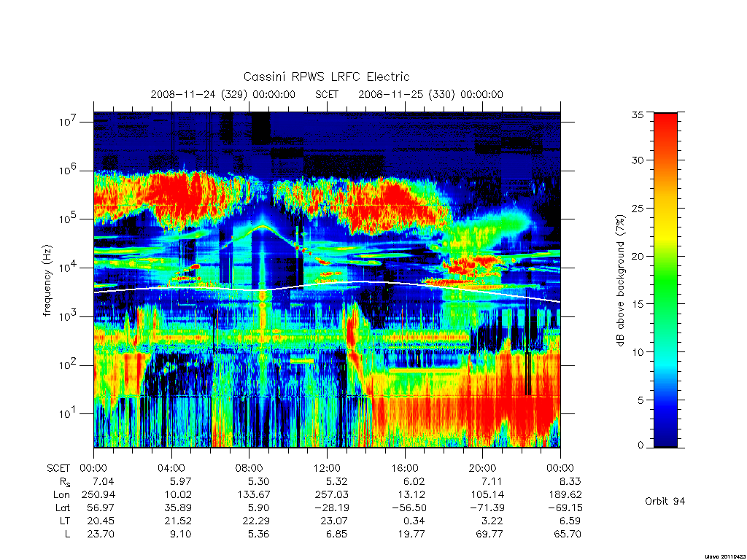Click the 'Orbit 94' label
747x560 pixels.
(665, 501)
